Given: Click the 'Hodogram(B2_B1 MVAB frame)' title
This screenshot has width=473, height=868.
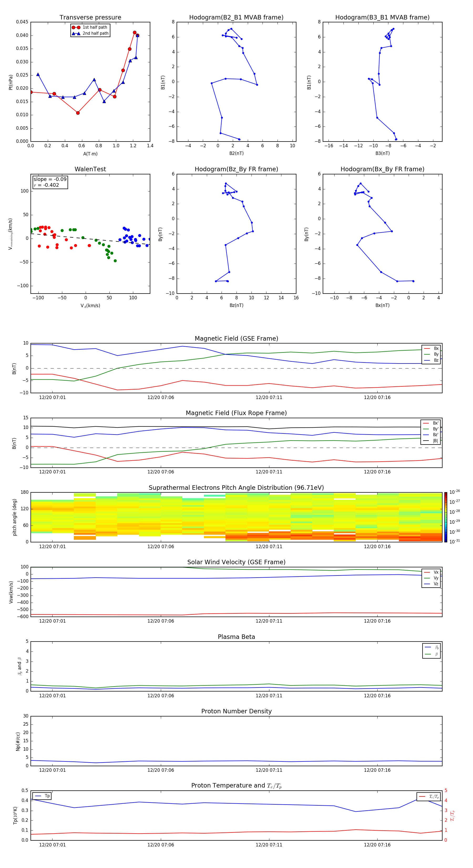Looking at the screenshot, I should pyautogui.click(x=236, y=17).
